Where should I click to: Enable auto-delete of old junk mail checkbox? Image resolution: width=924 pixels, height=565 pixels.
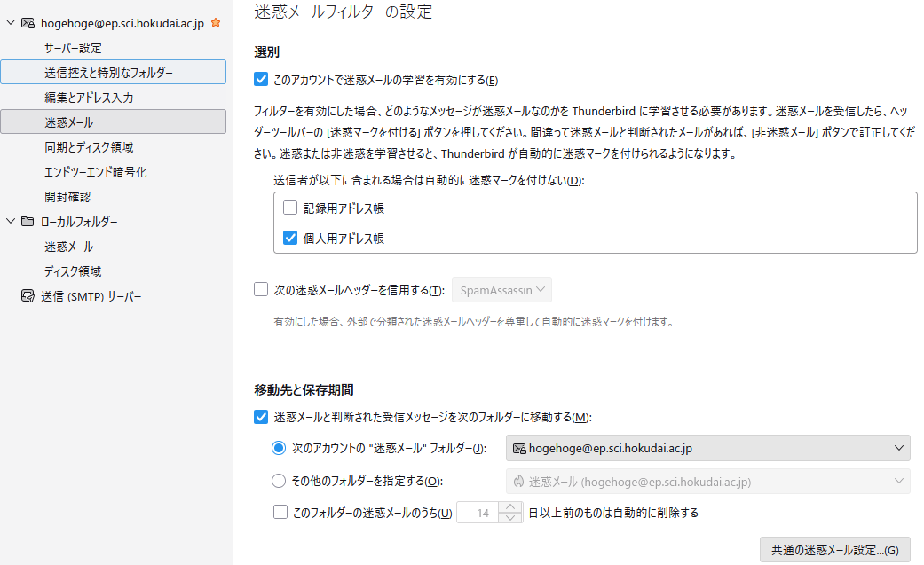[x=280, y=512]
